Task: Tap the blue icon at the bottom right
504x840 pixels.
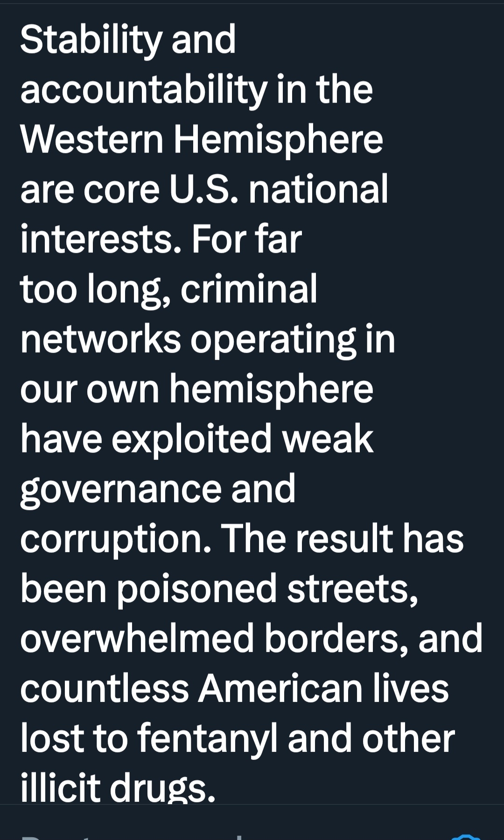Action: (x=467, y=836)
